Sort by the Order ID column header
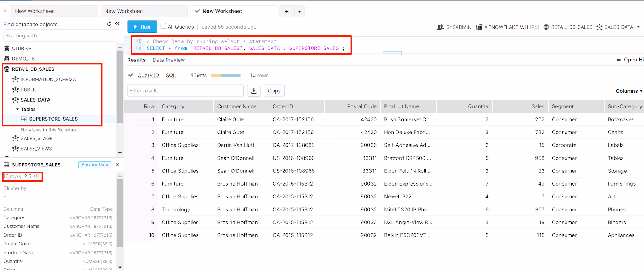The height and width of the screenshot is (270, 644). [x=297, y=106]
